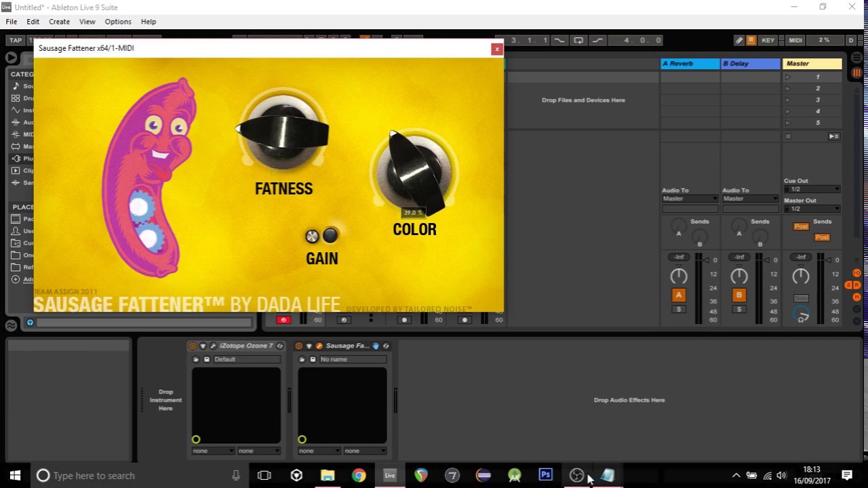868x488 pixels.
Task: Click the Sausage Fattener wrench icon
Action: (x=319, y=346)
